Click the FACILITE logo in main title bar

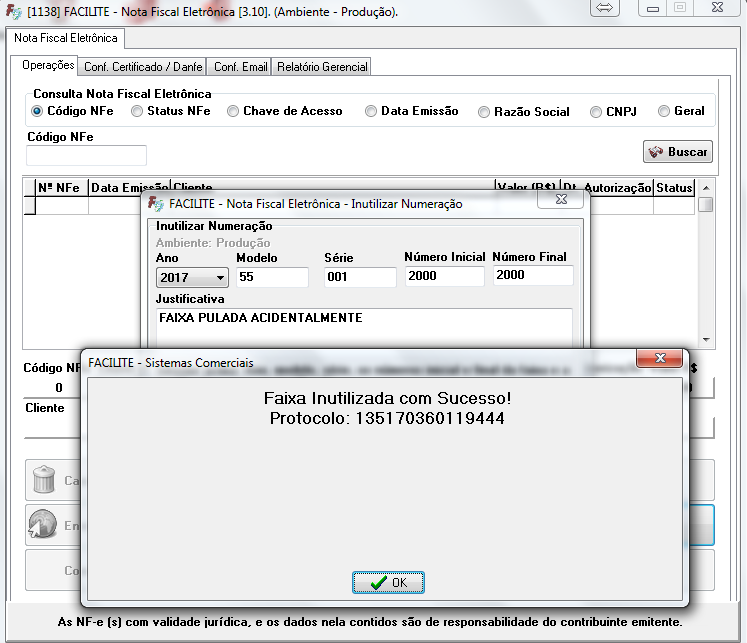click(x=14, y=11)
